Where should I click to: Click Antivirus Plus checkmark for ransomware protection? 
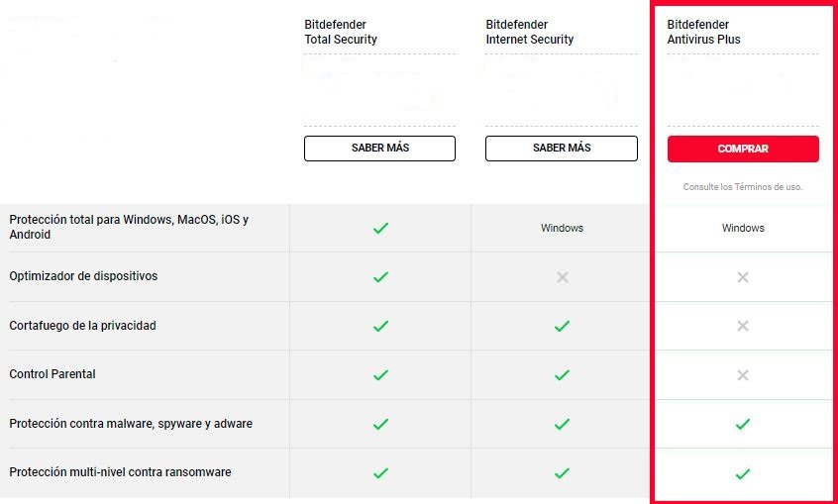coord(743,473)
